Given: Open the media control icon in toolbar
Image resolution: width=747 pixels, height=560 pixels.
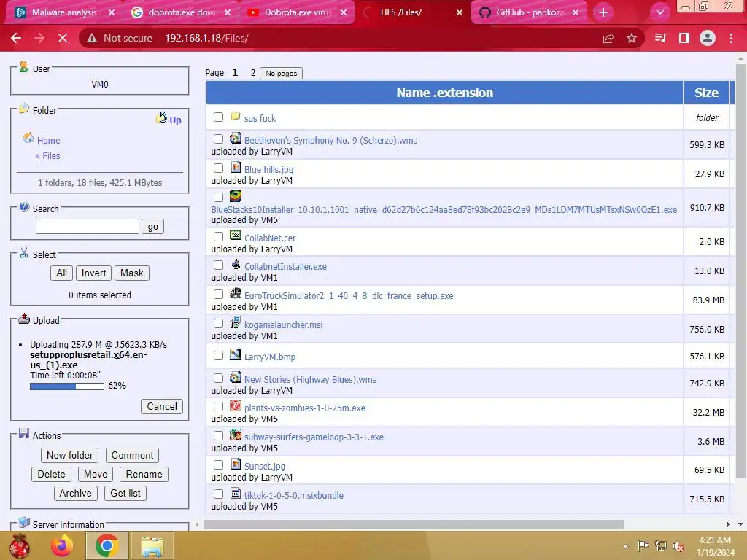Looking at the screenshot, I should (660, 38).
